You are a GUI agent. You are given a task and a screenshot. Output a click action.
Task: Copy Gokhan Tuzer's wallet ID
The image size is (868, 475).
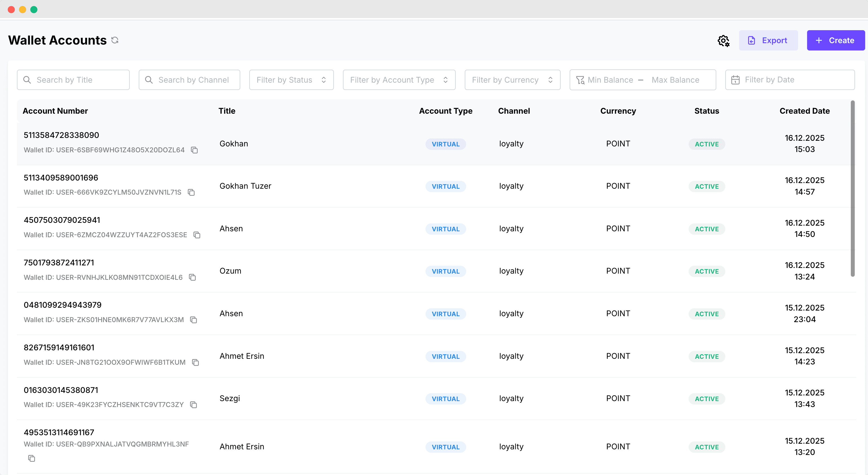[191, 192]
